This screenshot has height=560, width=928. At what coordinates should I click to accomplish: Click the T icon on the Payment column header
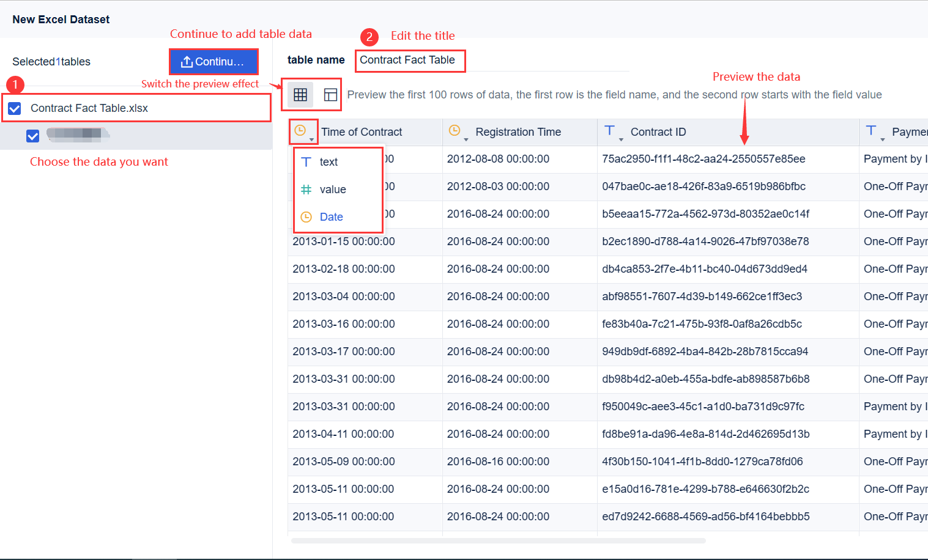tap(871, 130)
